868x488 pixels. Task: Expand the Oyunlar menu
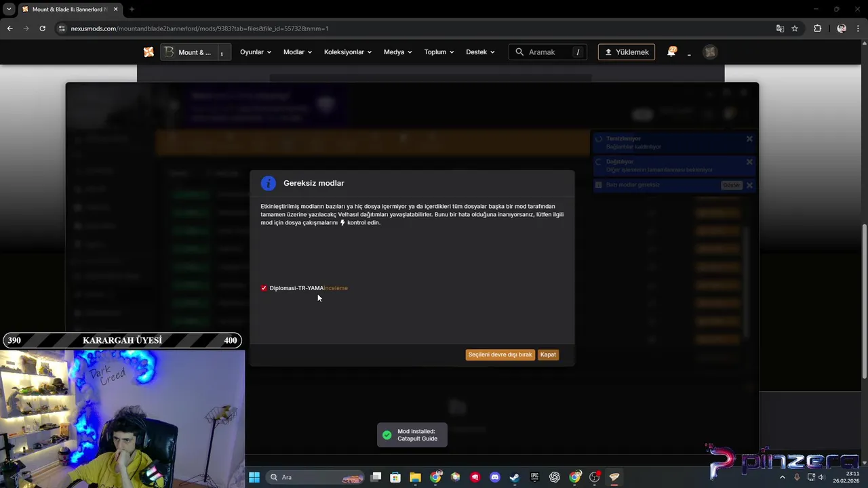(x=256, y=52)
